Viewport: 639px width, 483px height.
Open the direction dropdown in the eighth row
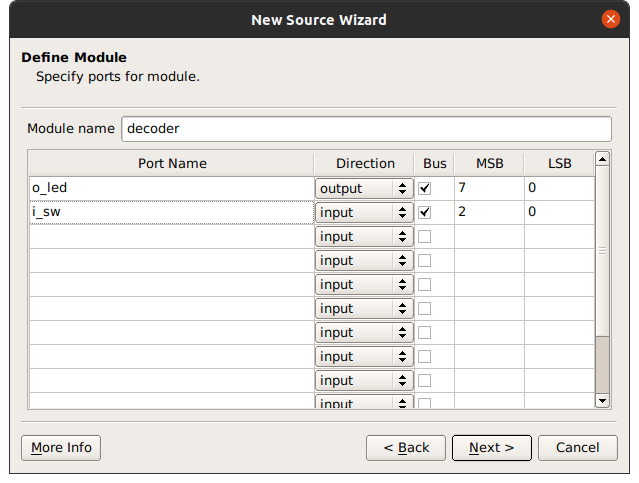(364, 357)
